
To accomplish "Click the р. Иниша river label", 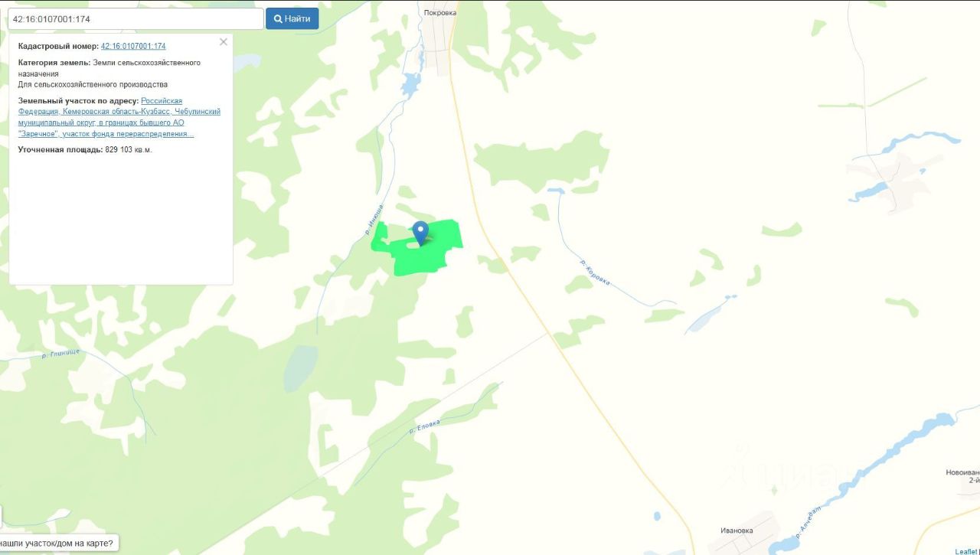I will click(373, 221).
